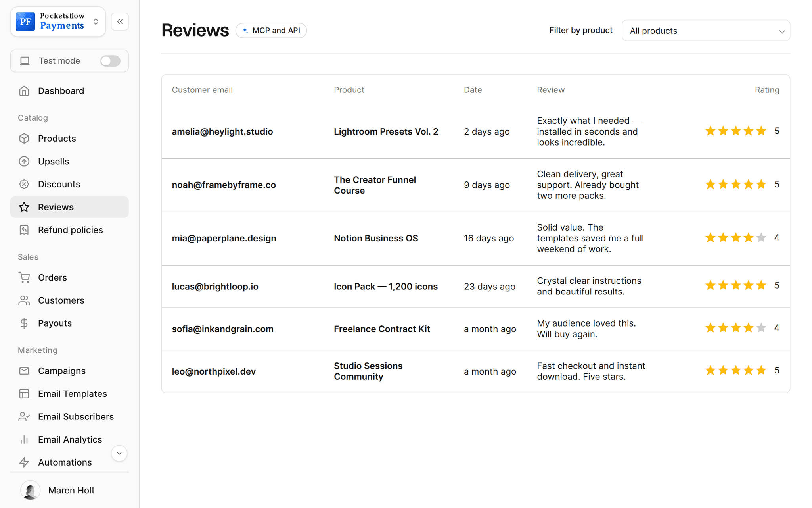This screenshot has height=508, width=812.
Task: Click the "23 days ago" date cell
Action: click(490, 287)
